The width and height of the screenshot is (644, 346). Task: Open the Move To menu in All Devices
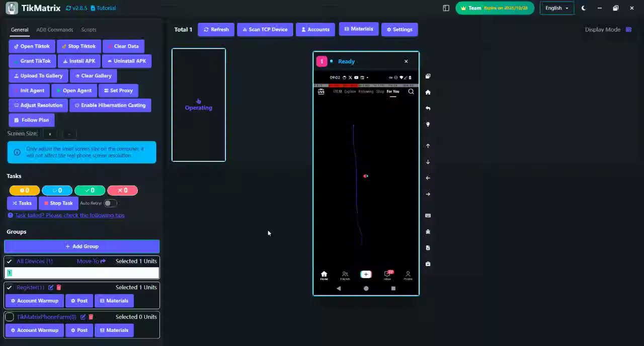(x=91, y=262)
